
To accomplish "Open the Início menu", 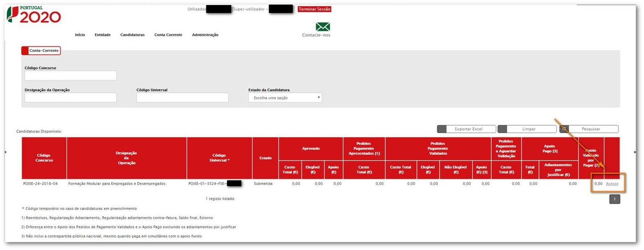I will 80,35.
